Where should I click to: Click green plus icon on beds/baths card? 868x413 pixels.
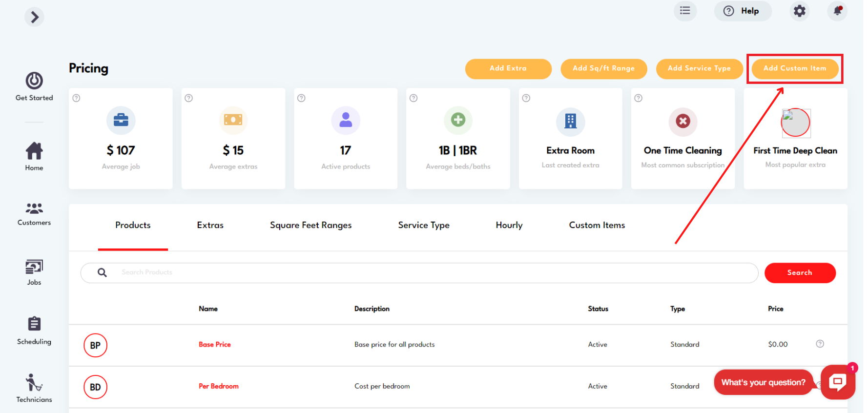tap(458, 120)
